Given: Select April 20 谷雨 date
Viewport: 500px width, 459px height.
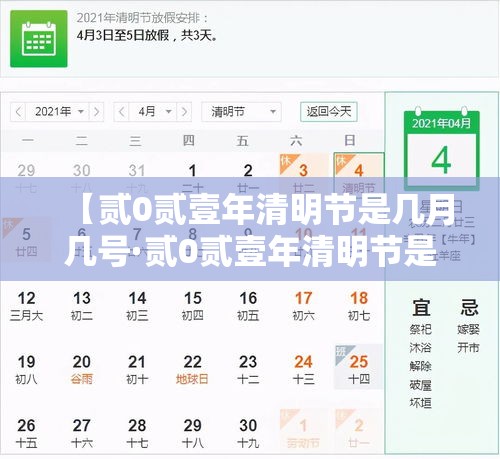Looking at the screenshot, I should tap(82, 369).
